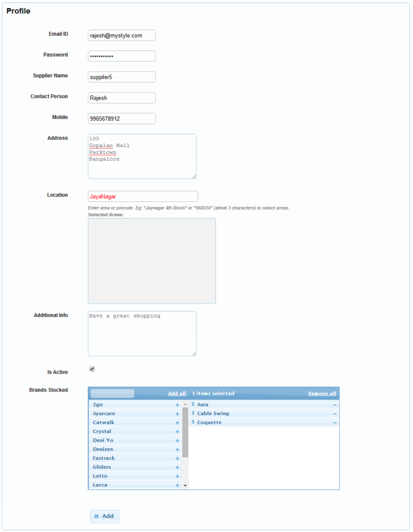Screen dimensions: 413x532
Task: Click plus icon next to Catwalk
Action: pos(177,423)
